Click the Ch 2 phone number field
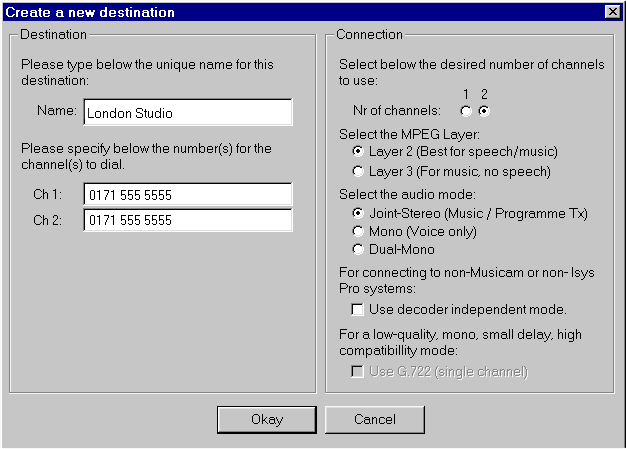The width and height of the screenshot is (626, 449). click(x=187, y=220)
